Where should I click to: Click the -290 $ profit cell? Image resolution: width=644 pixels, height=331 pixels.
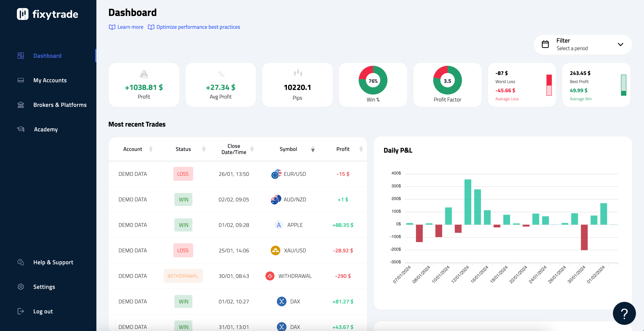pyautogui.click(x=343, y=276)
